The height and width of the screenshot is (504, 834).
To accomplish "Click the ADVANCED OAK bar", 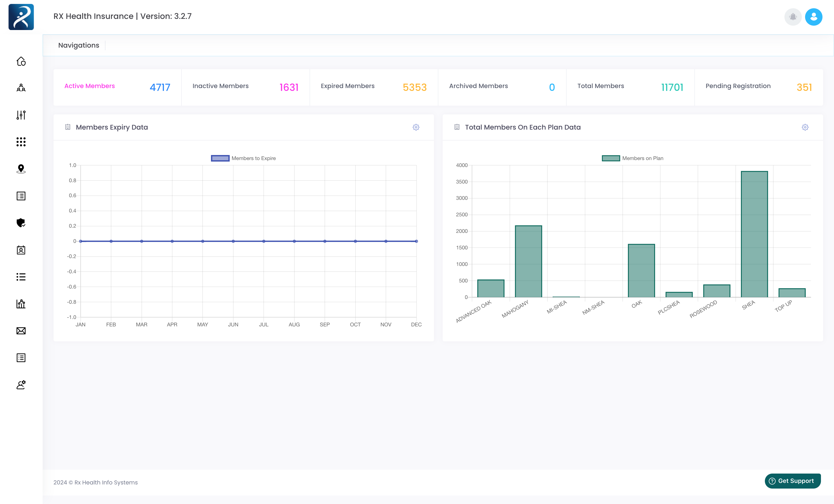I will point(491,288).
